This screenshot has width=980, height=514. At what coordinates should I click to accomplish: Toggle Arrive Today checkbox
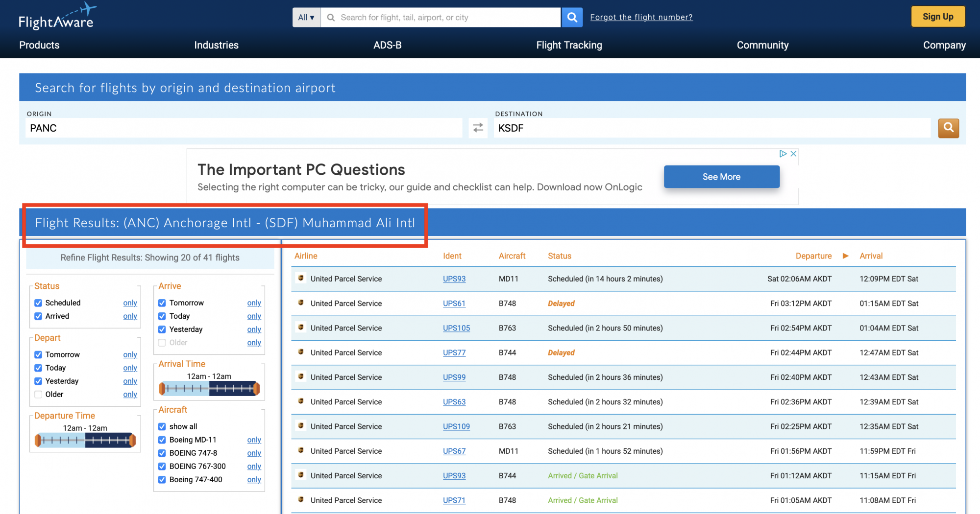pos(162,316)
